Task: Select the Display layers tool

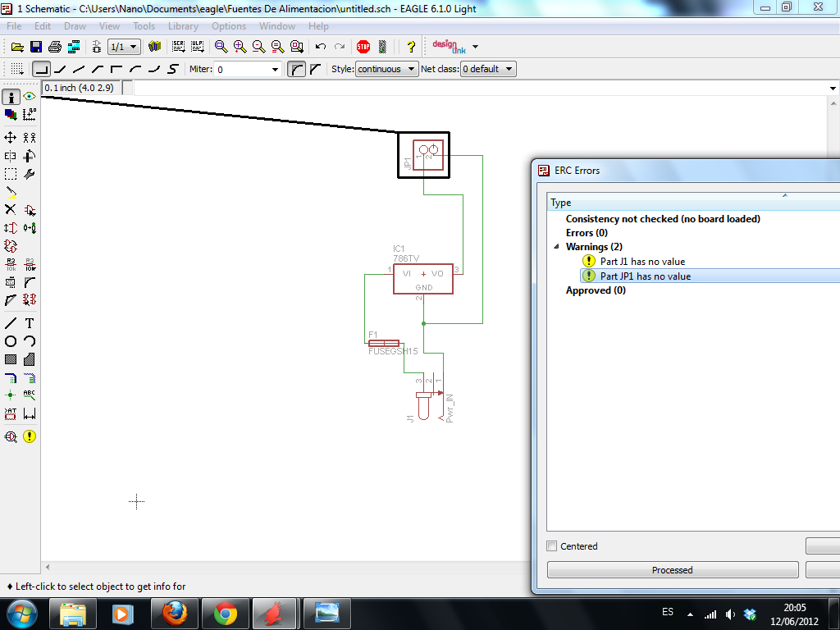Action: (x=10, y=115)
